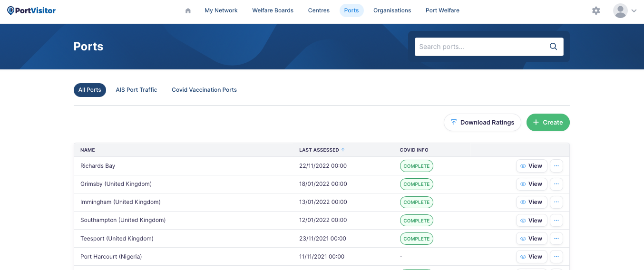Viewport: 644px width, 270px height.
Task: Switch to the Covid Vaccination Ports tab
Action: coord(204,90)
